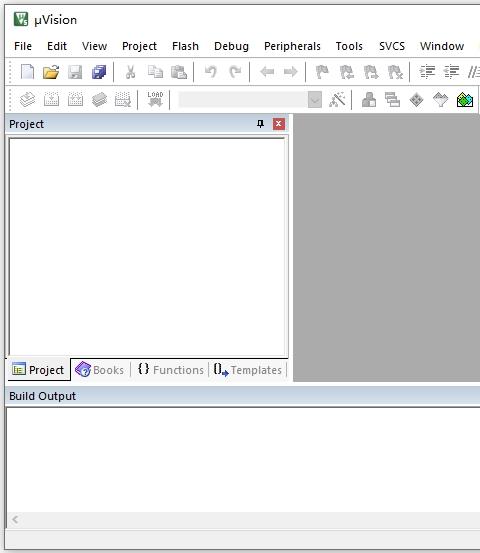480x553 pixels.
Task: Toggle the Project panel auto-hide pin
Action: tap(260, 124)
